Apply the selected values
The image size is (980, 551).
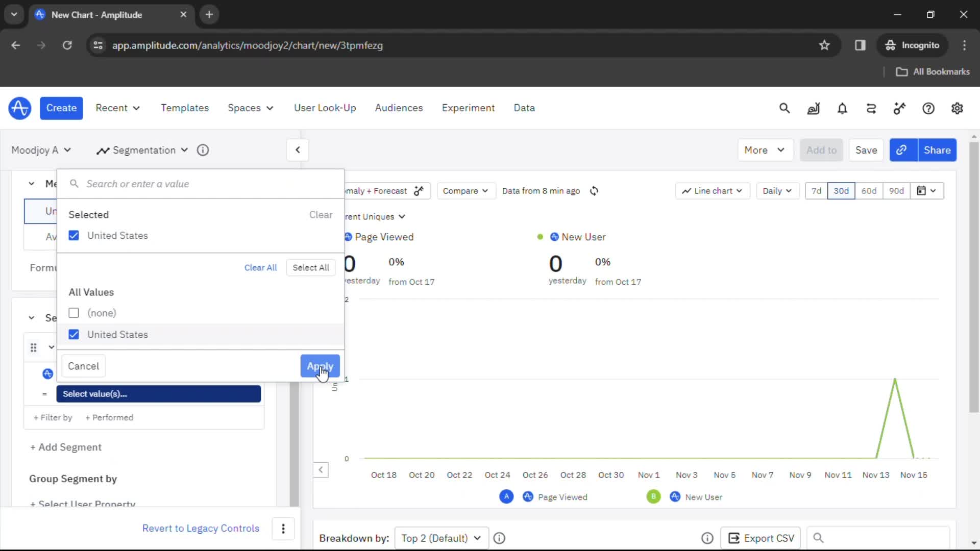coord(320,366)
